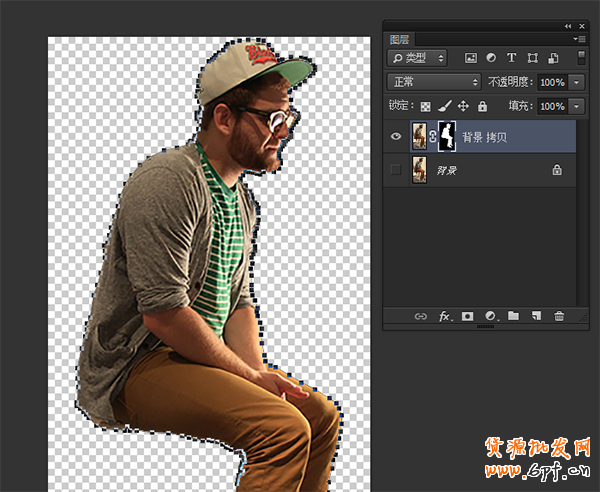
Task: Filter layers by shape layer type
Action: pyautogui.click(x=532, y=58)
